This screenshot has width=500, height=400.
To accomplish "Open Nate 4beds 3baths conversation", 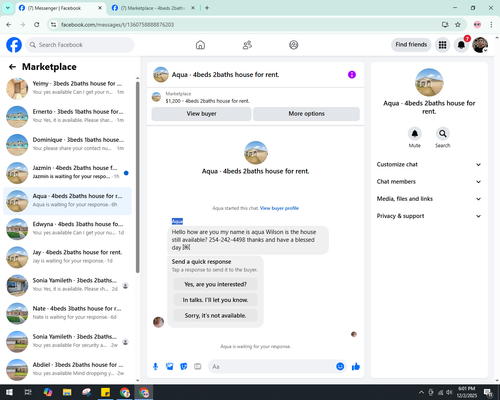I will [x=67, y=314].
